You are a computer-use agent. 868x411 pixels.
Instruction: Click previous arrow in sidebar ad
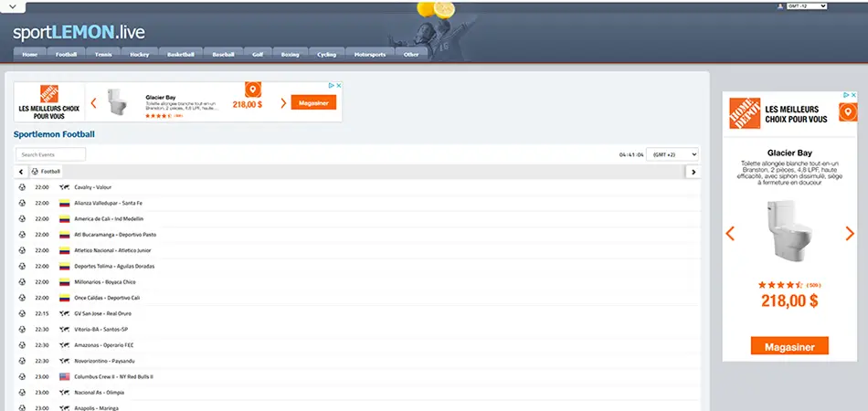point(730,234)
